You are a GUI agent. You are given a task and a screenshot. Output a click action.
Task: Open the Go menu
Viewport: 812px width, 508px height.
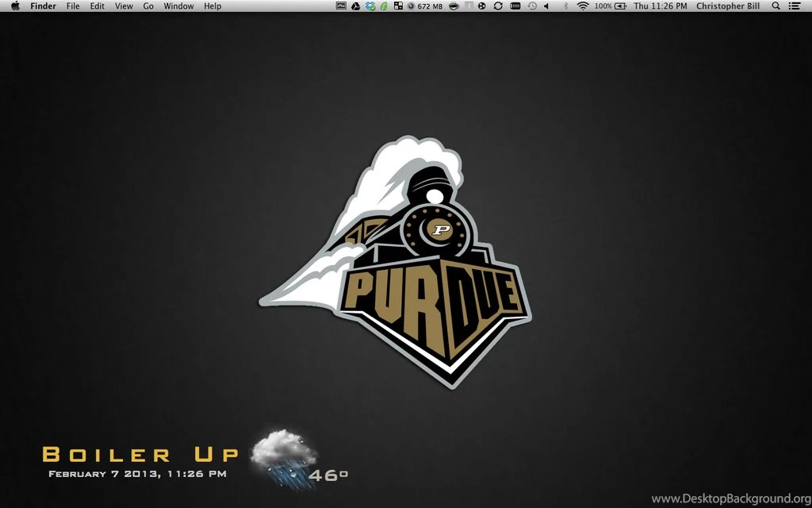tap(148, 6)
